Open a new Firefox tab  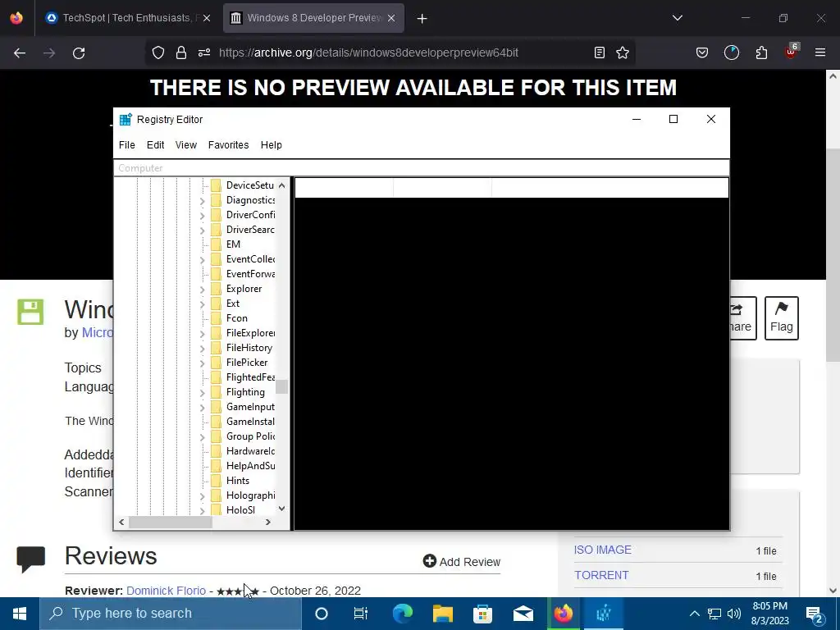[422, 19]
